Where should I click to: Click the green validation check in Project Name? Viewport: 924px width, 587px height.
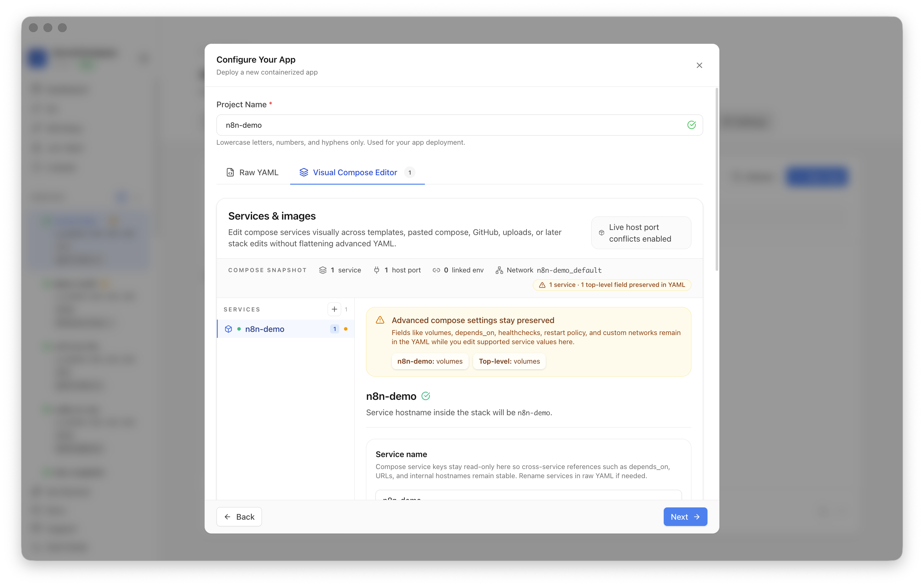point(691,125)
